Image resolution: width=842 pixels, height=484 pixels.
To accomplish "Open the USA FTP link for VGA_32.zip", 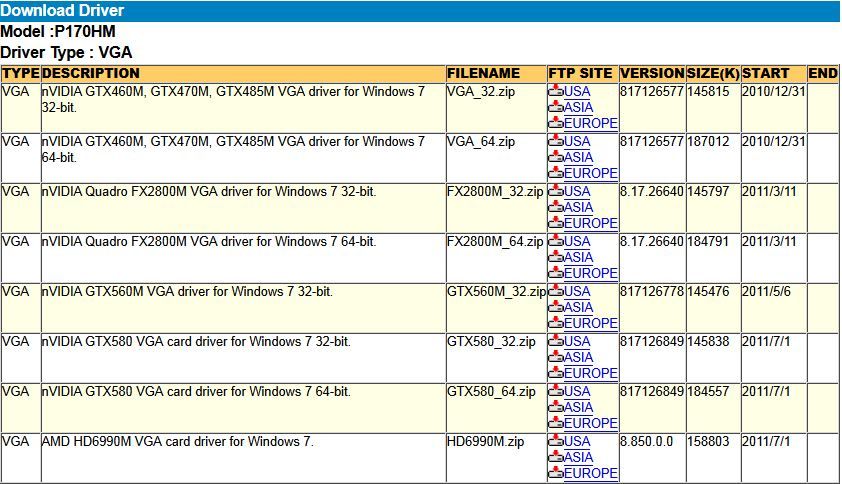I will pyautogui.click(x=577, y=91).
